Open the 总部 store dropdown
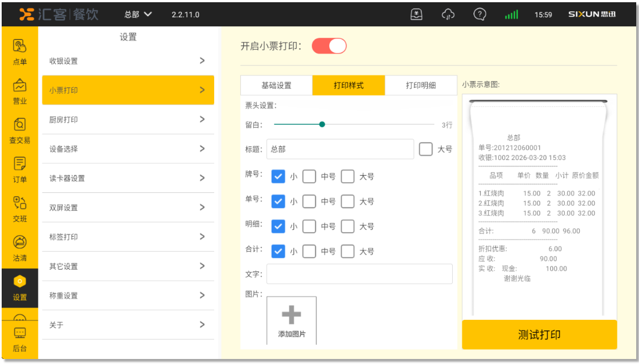This screenshot has width=639, height=364. 138,15
